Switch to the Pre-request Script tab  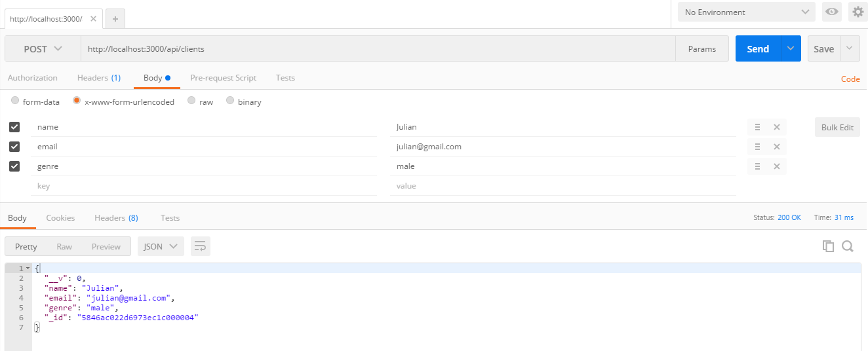click(223, 77)
